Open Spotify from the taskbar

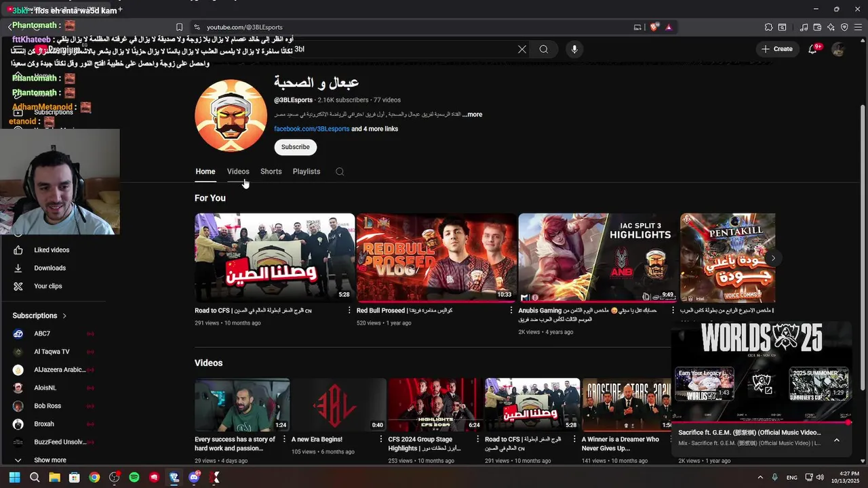coord(134,477)
